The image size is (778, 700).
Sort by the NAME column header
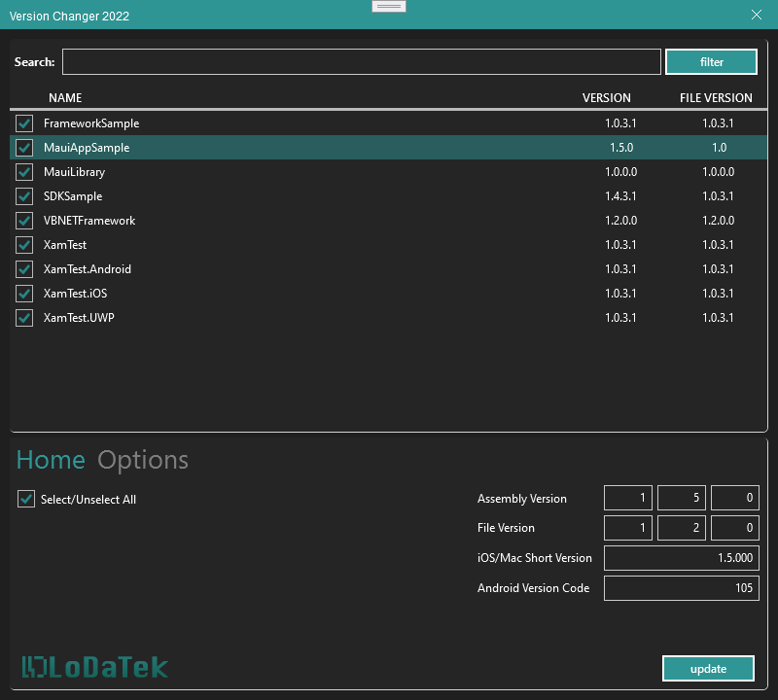[65, 98]
